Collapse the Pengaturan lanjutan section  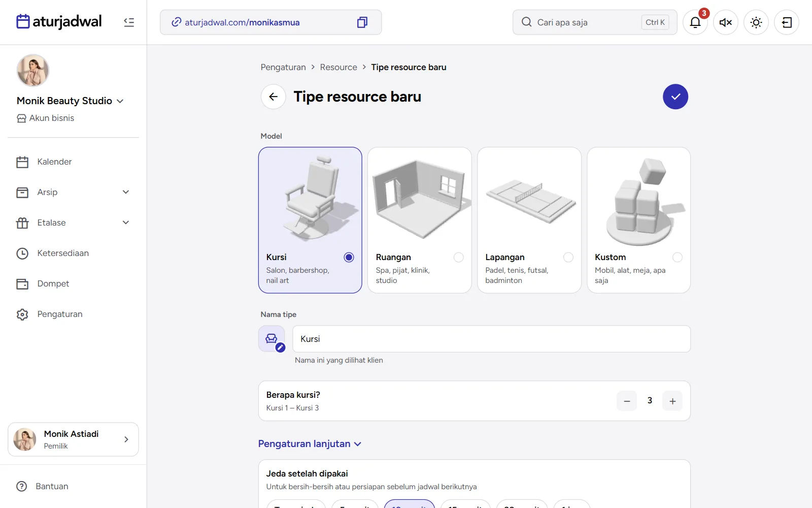click(x=310, y=443)
